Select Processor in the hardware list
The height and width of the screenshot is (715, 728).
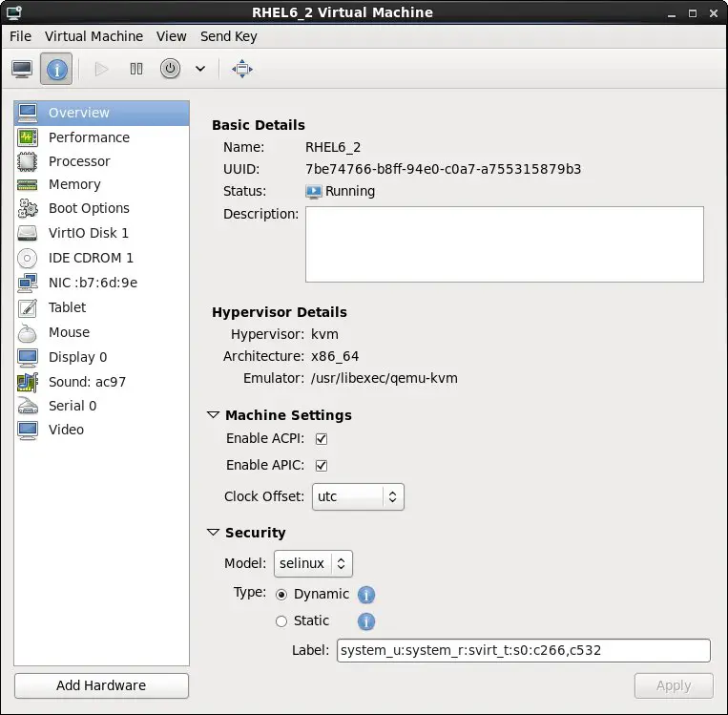pos(79,161)
